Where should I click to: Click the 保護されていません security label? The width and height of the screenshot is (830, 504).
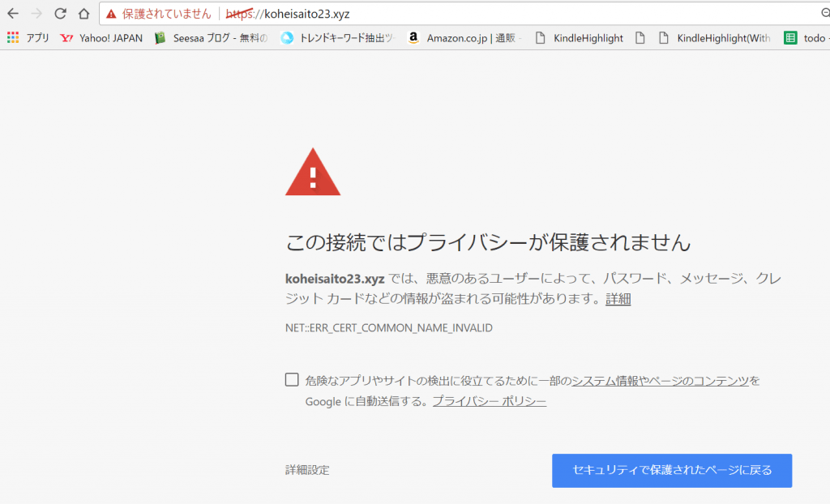[x=166, y=14]
